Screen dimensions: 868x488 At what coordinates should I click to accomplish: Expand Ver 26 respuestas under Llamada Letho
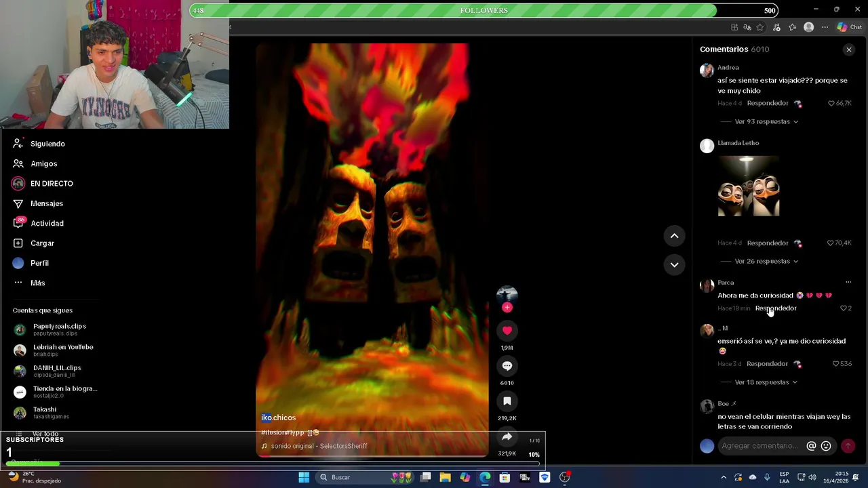(x=766, y=261)
